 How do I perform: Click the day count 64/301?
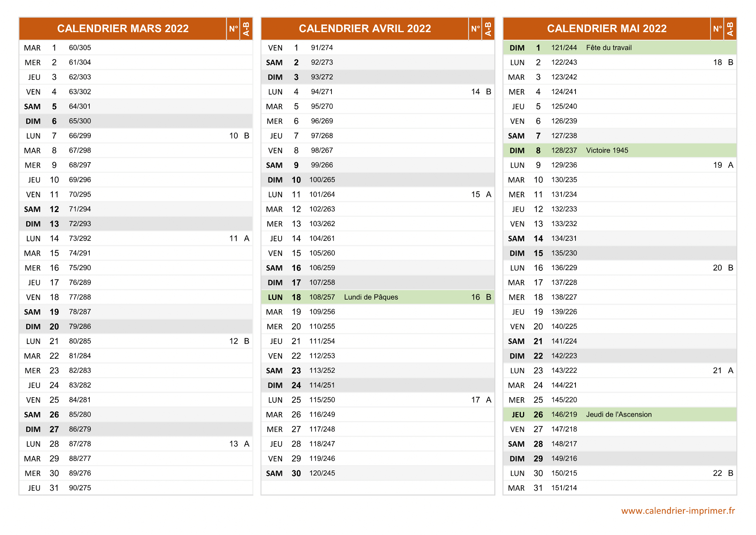coord(80,106)
